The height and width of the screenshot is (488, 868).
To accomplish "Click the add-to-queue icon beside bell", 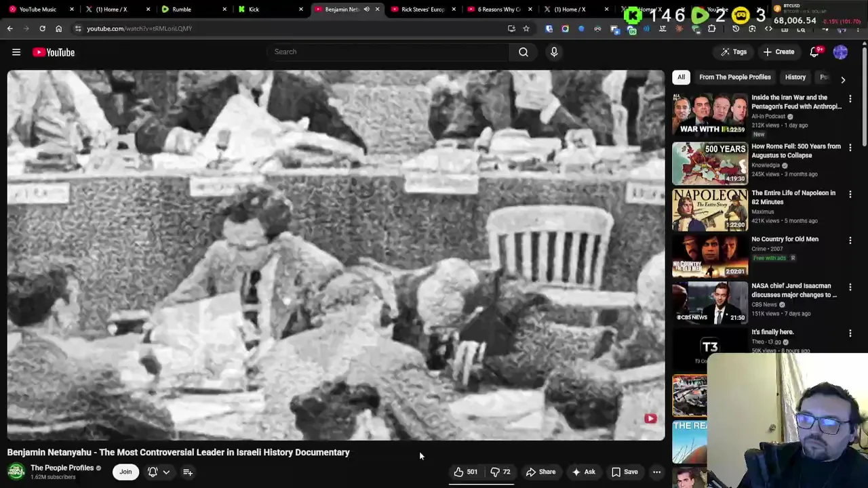I will (188, 472).
